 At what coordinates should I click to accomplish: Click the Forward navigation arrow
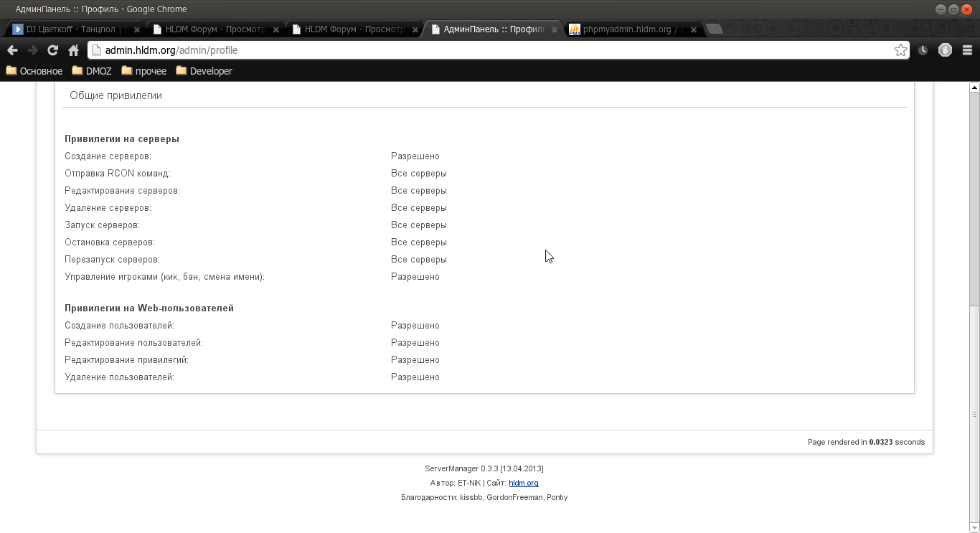[x=32, y=50]
